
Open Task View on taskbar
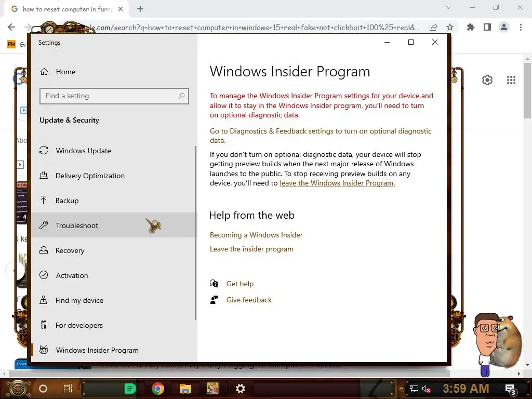[x=68, y=389]
